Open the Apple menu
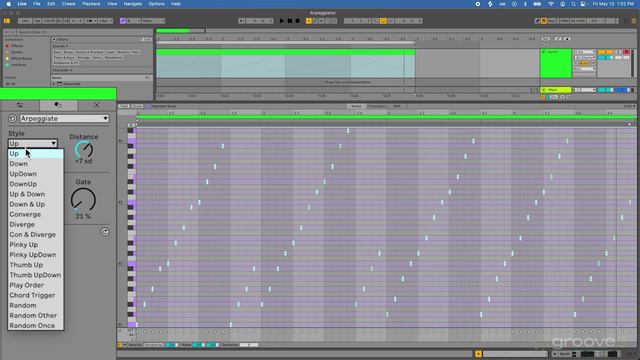Screen dimensions: 640x360 8,4
